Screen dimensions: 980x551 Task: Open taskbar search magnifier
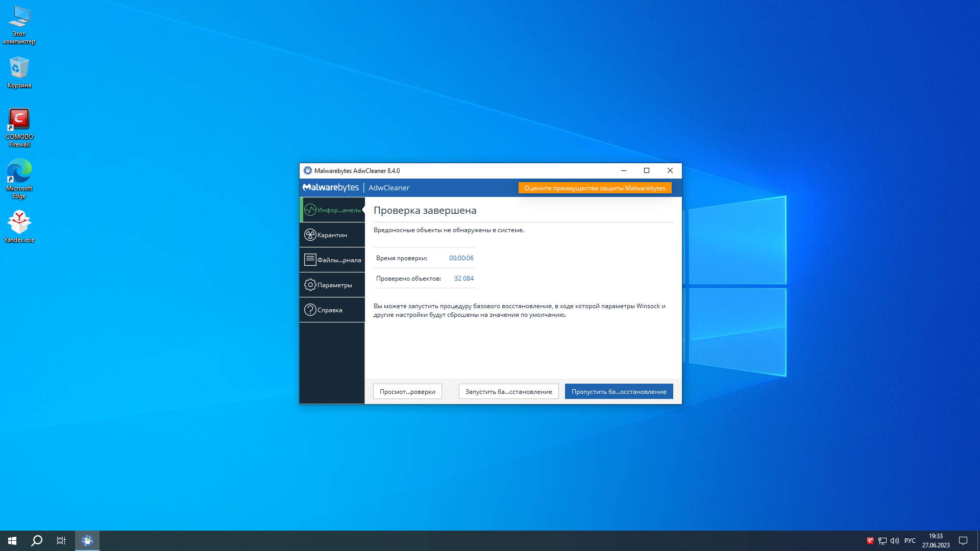37,540
